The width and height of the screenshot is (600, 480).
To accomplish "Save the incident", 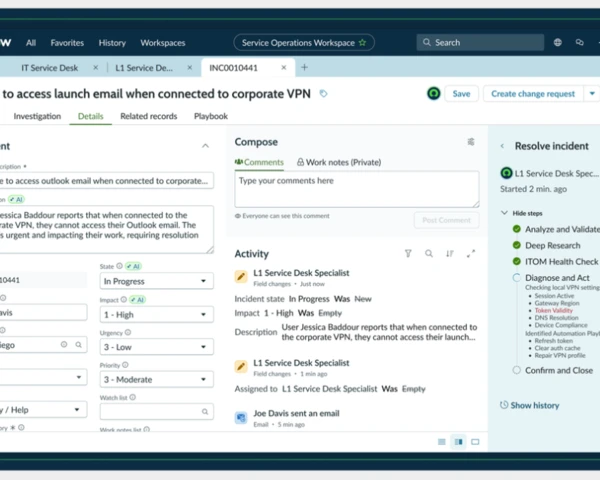I will (461, 94).
